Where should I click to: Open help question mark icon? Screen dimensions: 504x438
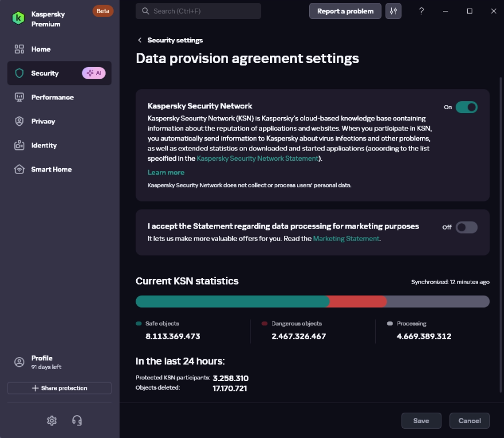[421, 11]
